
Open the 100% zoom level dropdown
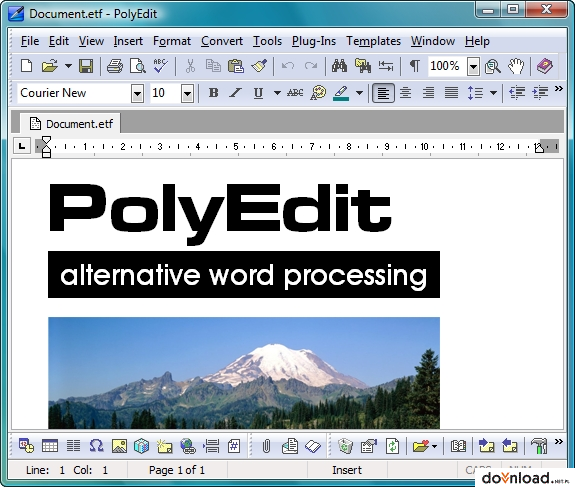(473, 67)
